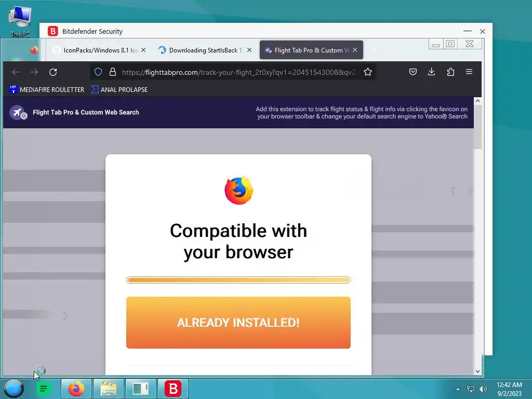This screenshot has height=399, width=532.
Task: Switch to the Downloading StartIsBack tab
Action: tap(205, 50)
